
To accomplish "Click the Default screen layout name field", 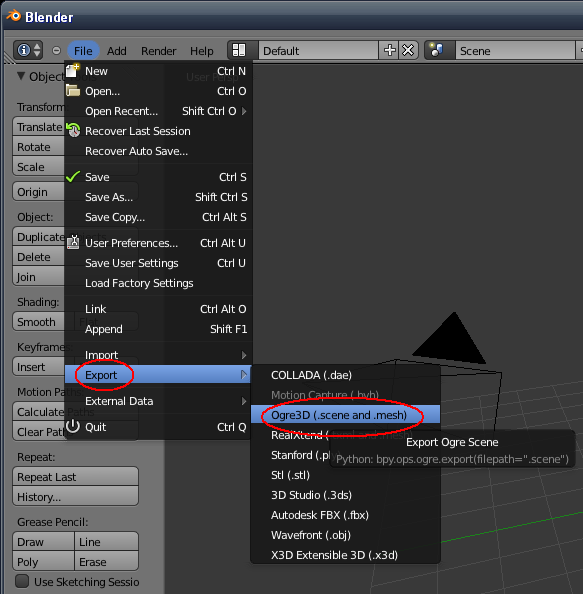I will (x=318, y=50).
